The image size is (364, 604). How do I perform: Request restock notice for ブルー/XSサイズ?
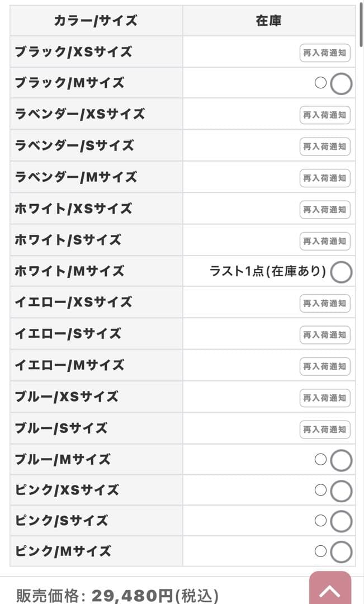[325, 398]
